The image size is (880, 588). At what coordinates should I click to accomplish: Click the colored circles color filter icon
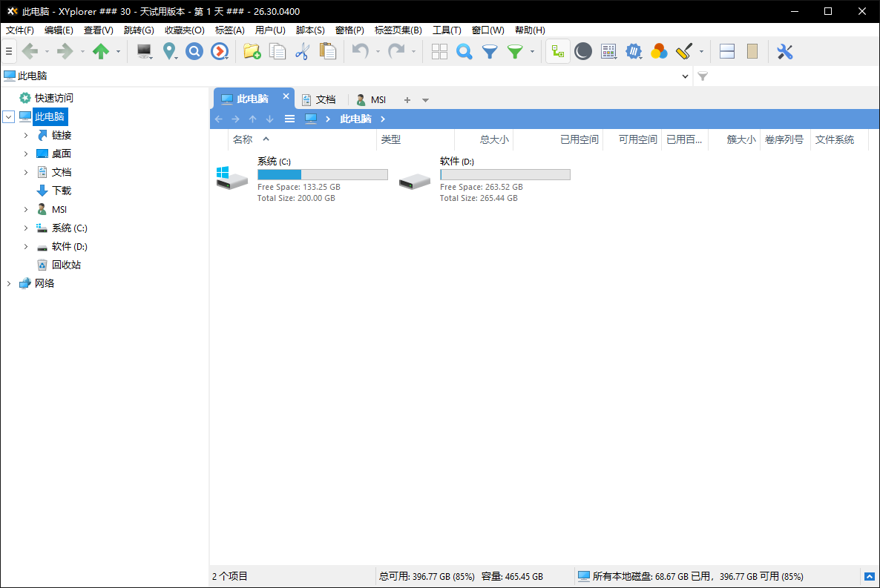click(x=659, y=52)
